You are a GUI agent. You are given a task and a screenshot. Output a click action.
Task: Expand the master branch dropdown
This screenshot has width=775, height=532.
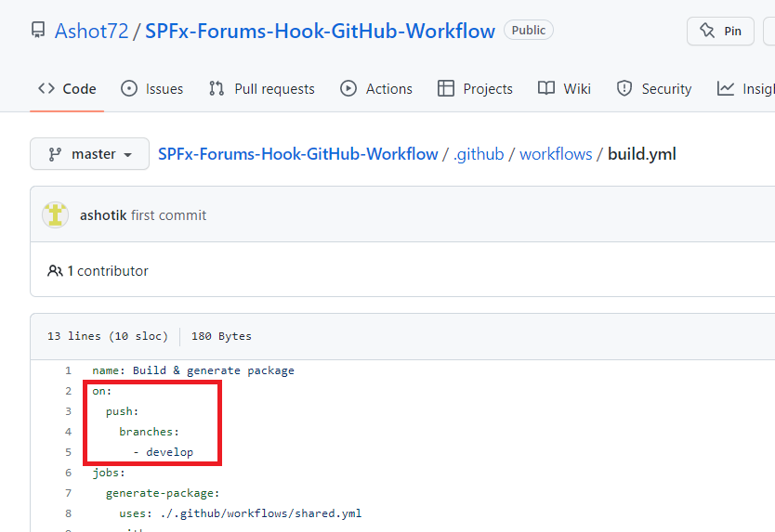90,154
